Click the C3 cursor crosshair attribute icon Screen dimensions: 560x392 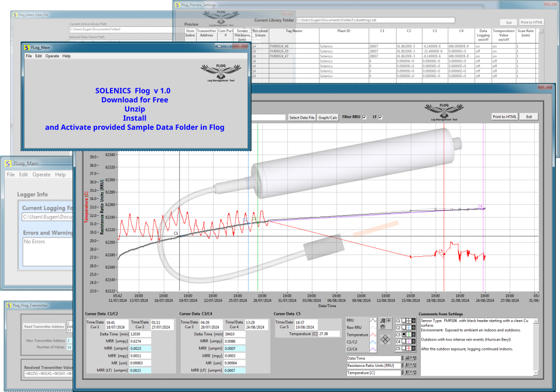point(409,335)
